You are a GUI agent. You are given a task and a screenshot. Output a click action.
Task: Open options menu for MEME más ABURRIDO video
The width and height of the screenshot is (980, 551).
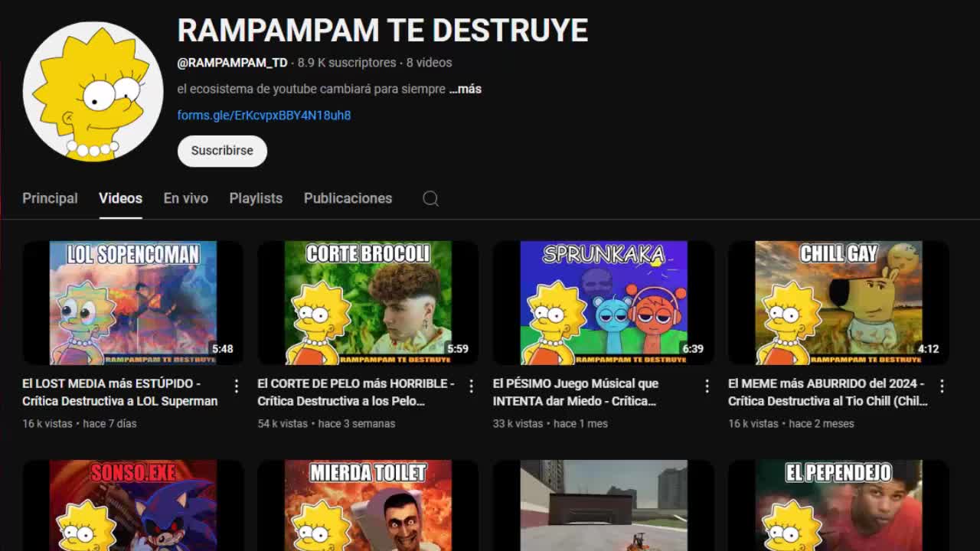click(x=942, y=386)
